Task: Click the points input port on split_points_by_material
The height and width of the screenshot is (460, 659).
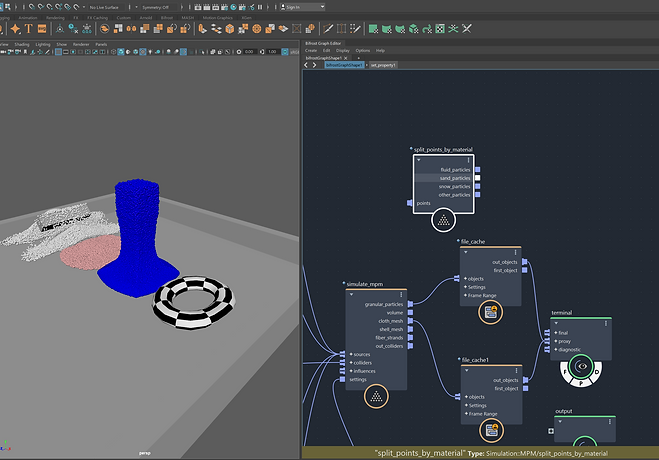Action: pos(409,203)
